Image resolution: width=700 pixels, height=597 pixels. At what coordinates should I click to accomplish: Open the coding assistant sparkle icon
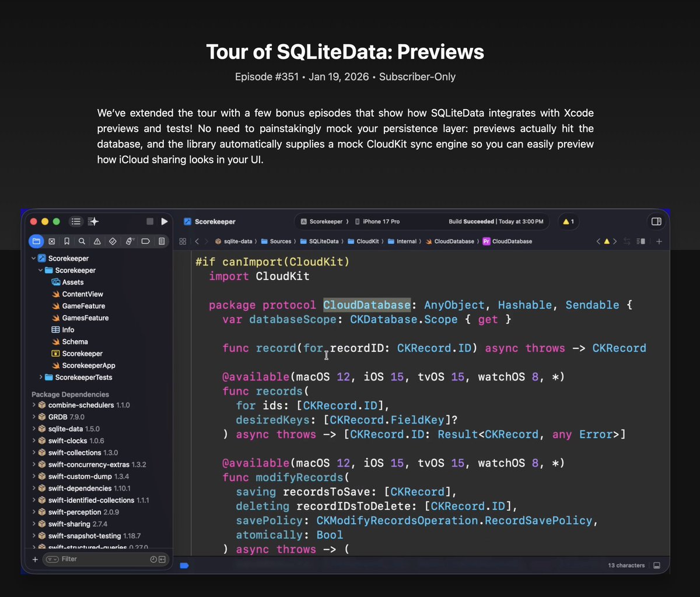[x=93, y=222]
